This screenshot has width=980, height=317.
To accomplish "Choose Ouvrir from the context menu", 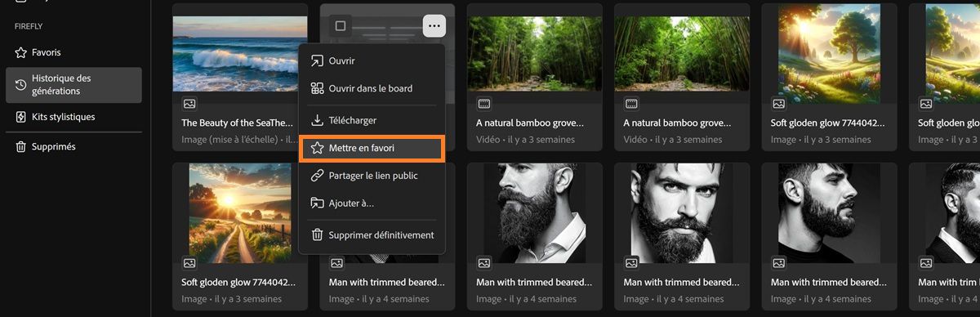I will point(372,60).
